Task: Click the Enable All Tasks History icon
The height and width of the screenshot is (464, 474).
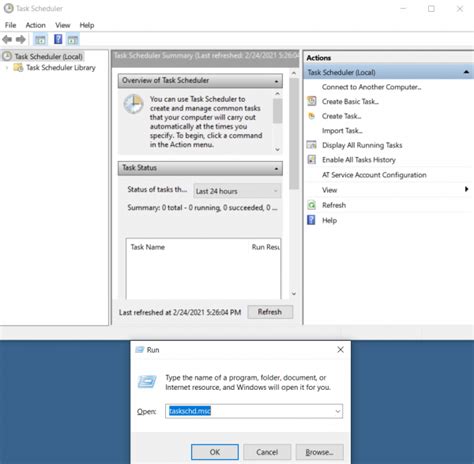Action: pyautogui.click(x=312, y=160)
